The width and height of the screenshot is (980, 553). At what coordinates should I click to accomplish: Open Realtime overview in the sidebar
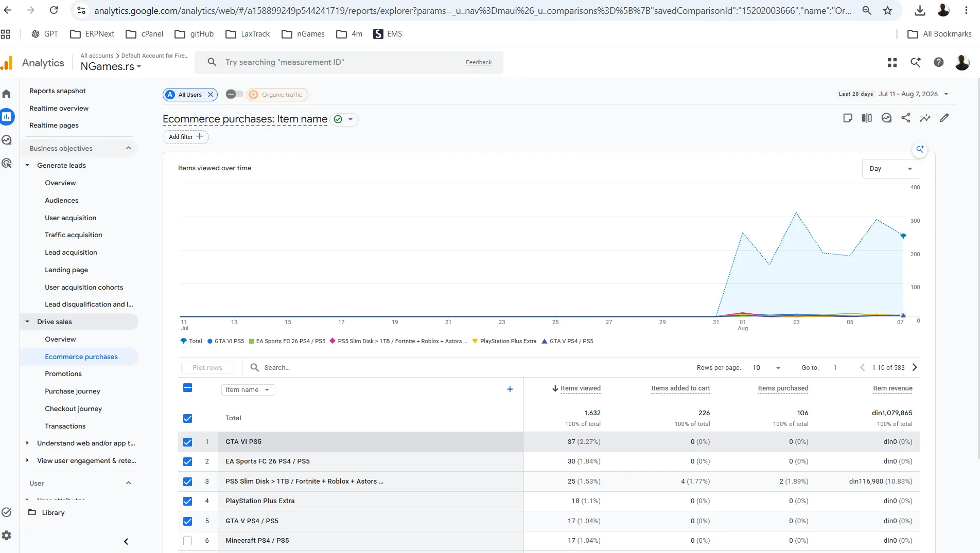59,108
